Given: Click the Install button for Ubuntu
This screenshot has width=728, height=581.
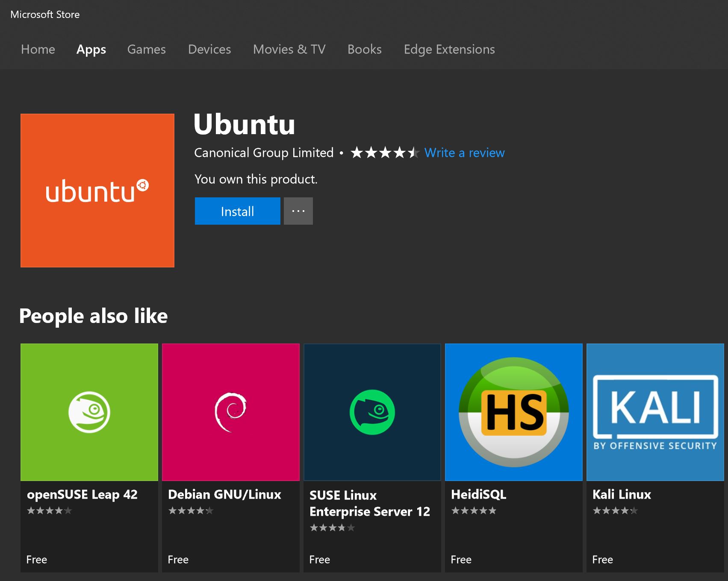Looking at the screenshot, I should click(x=237, y=211).
